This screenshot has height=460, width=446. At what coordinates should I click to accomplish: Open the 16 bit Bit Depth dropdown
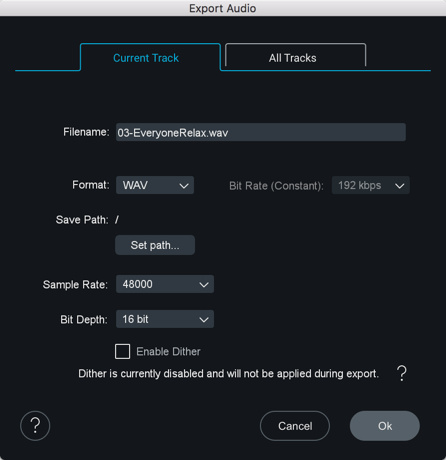pos(165,319)
